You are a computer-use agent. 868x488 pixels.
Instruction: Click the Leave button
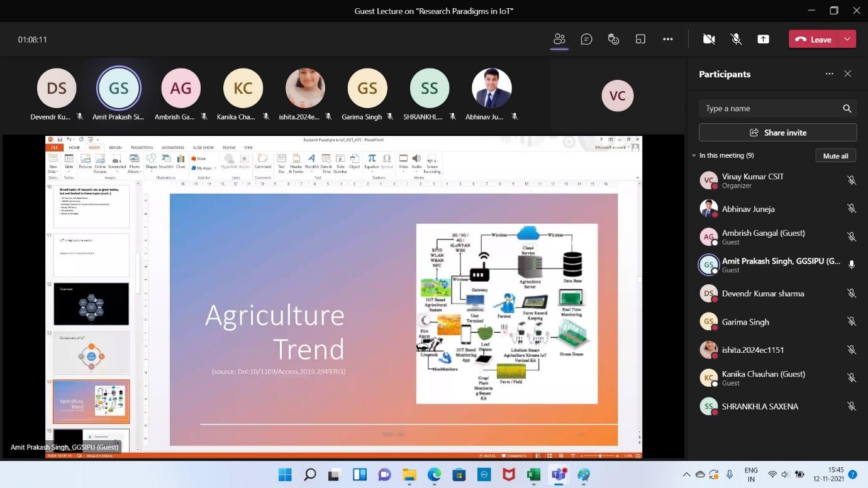pos(813,39)
